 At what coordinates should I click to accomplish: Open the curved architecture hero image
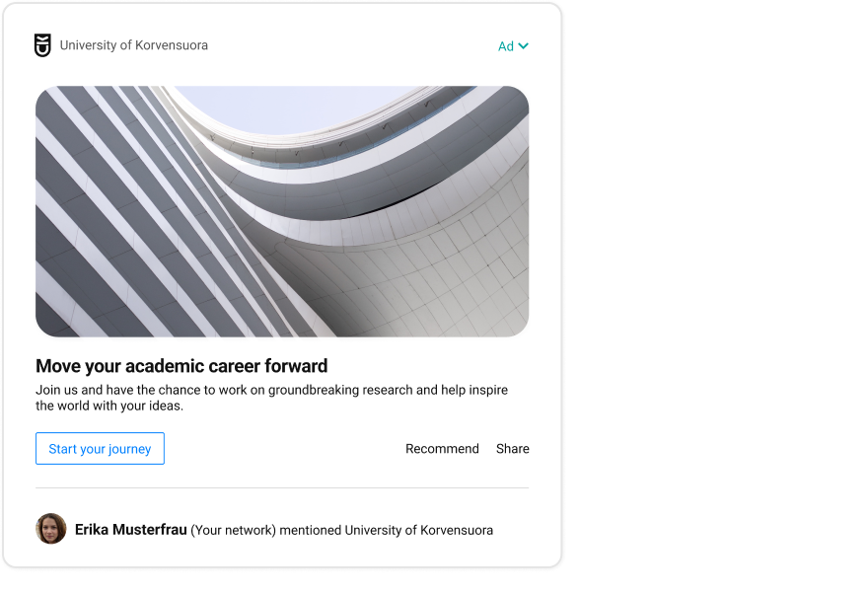(x=283, y=210)
